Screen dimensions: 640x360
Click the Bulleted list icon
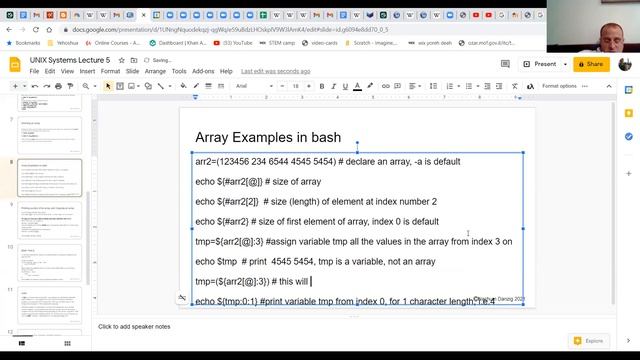tap(469, 86)
